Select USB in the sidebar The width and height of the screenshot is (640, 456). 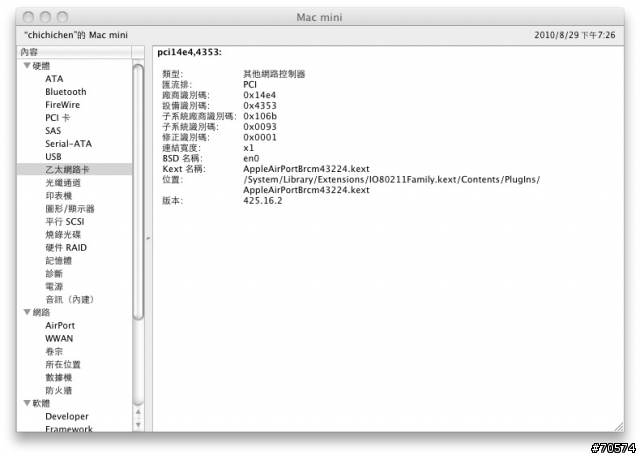pos(53,157)
